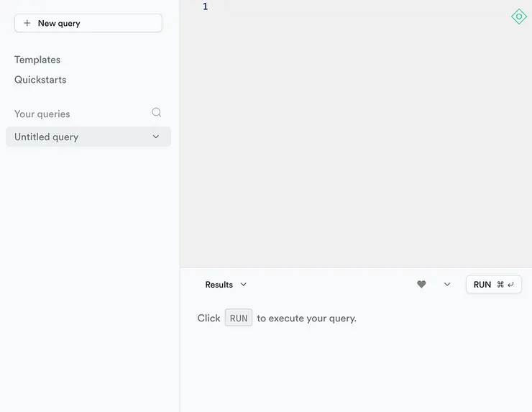Open the Results dropdown label
The image size is (532, 412).
[x=219, y=285]
